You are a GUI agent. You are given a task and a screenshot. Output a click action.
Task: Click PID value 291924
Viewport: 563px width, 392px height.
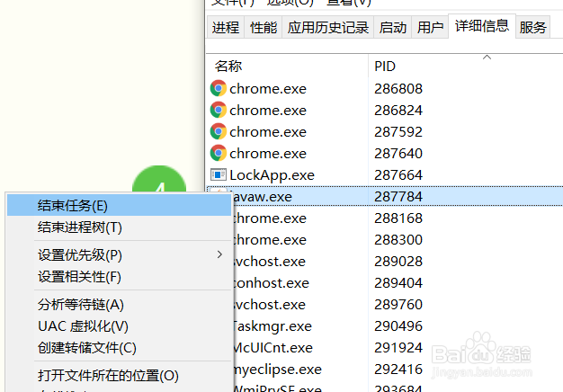pyautogui.click(x=398, y=347)
